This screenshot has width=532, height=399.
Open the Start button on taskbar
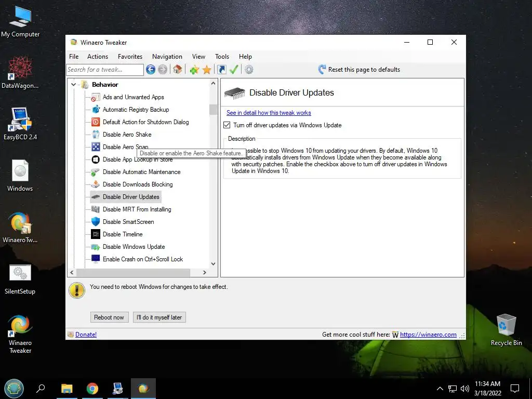[x=14, y=389]
